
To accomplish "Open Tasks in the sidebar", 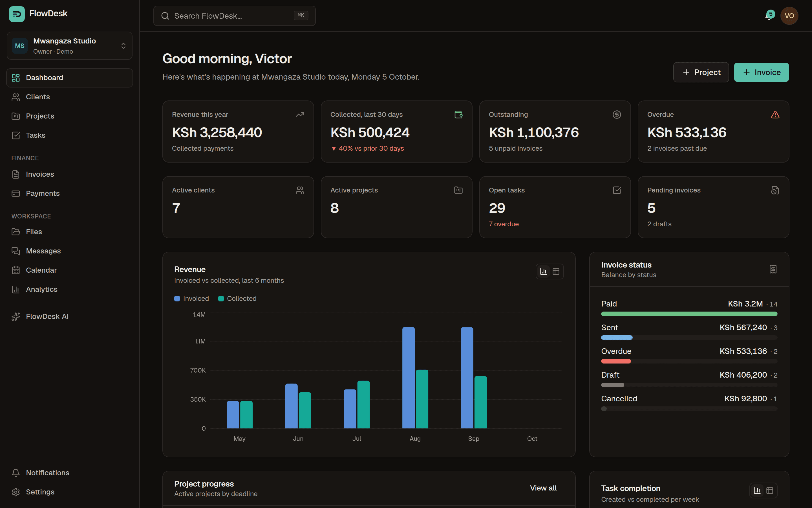I will click(x=70, y=135).
